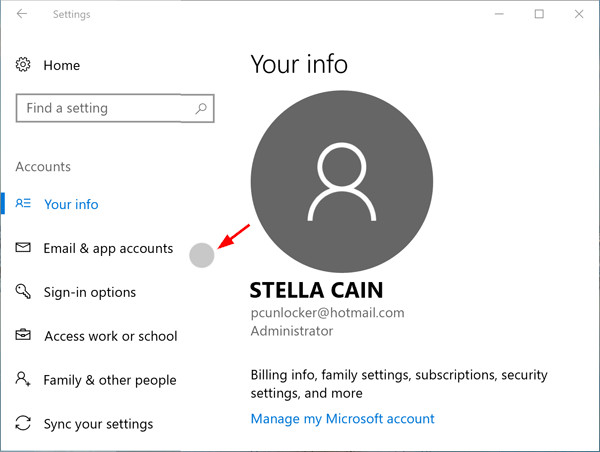Viewport: 600px width, 452px height.
Task: Open Email & app accounts page
Action: (x=108, y=248)
